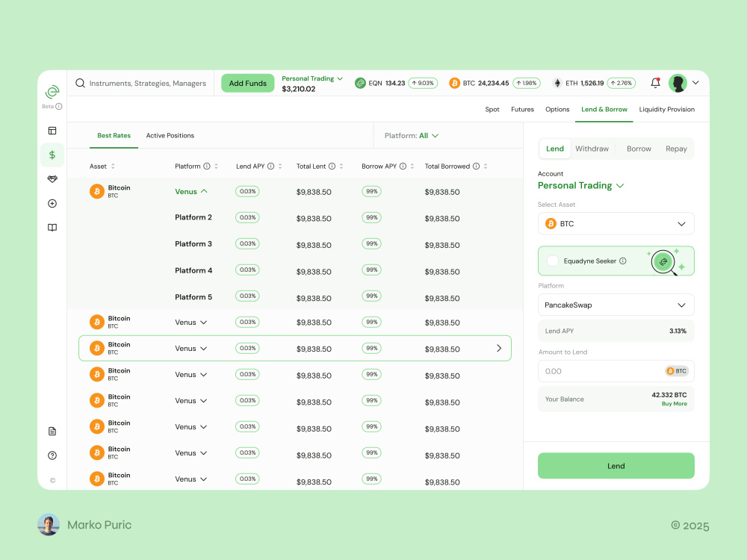This screenshot has width=747, height=560.
Task: Sort table by the Asset column arrows
Action: [113, 167]
